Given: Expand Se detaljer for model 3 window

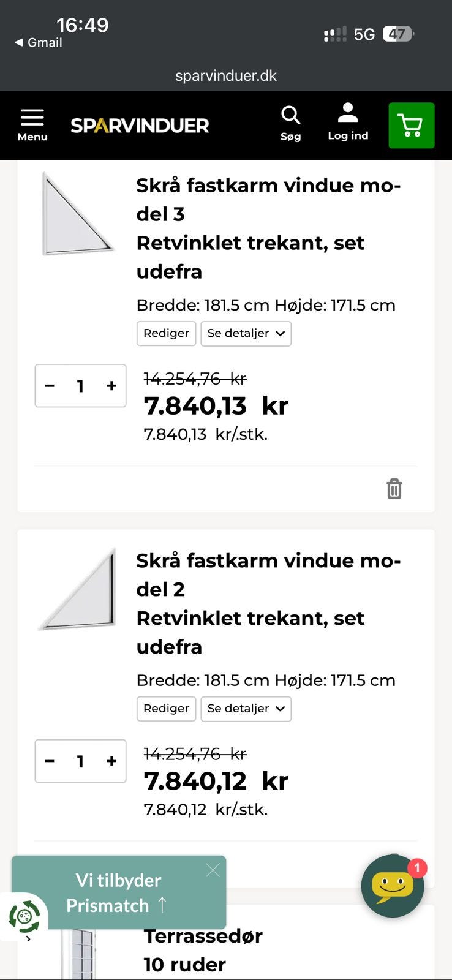Looking at the screenshot, I should 246,333.
